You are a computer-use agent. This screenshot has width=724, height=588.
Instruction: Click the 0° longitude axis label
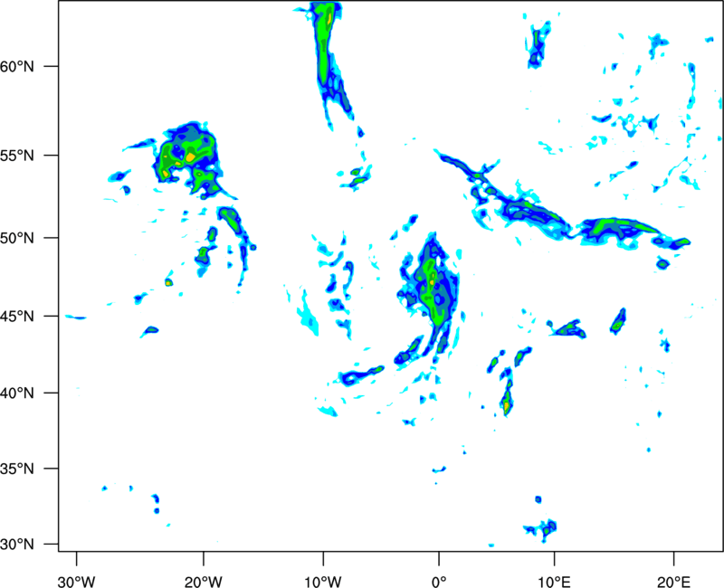(439, 582)
